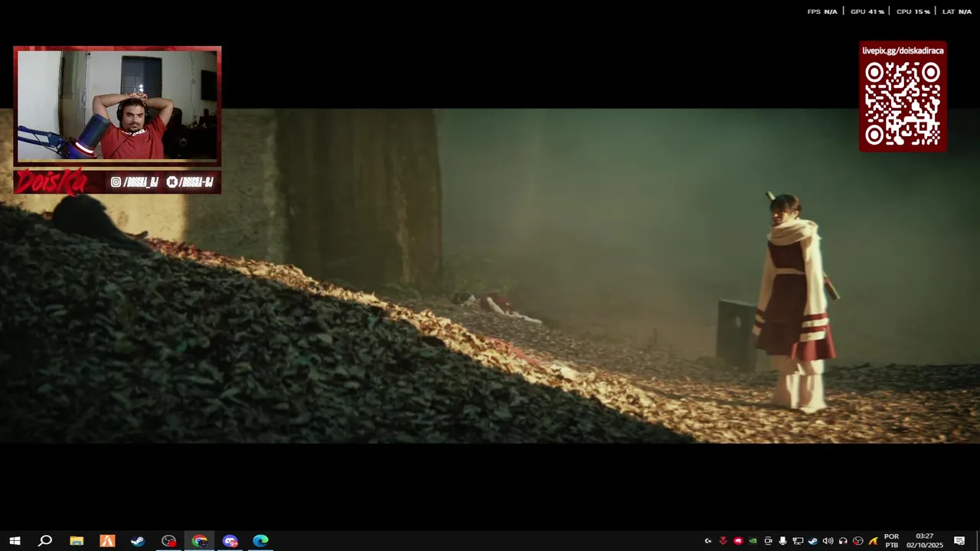Open taskbar search magnifier
Screen dimensions: 980x551
[x=45, y=541]
